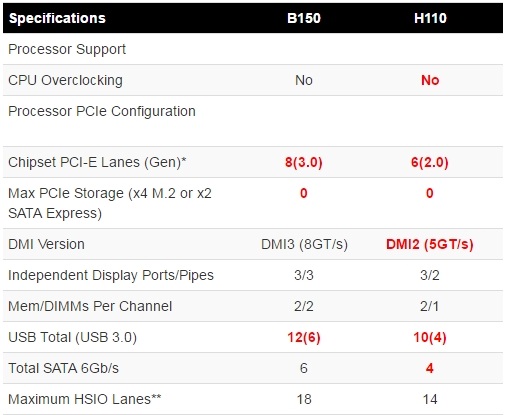Select Total SATA 6Gb/s row label
Screen dimensions: 505x415
(x=63, y=368)
